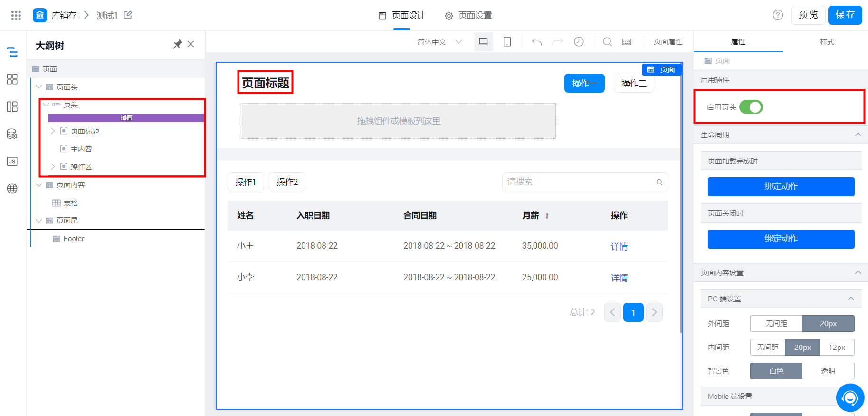The image size is (868, 416).
Task: Collapse the 页面内容 tree node
Action: [39, 185]
